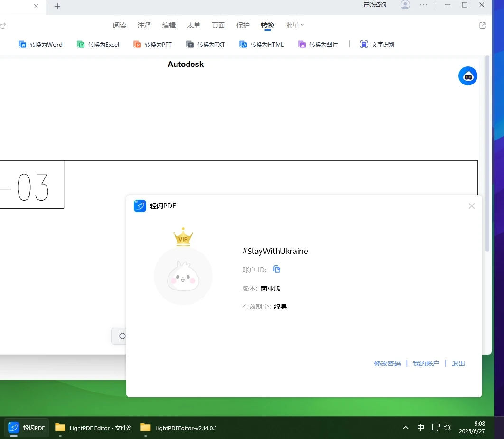Convert the PDF to image (转换为图片)
Image resolution: width=504 pixels, height=439 pixels.
coord(317,44)
